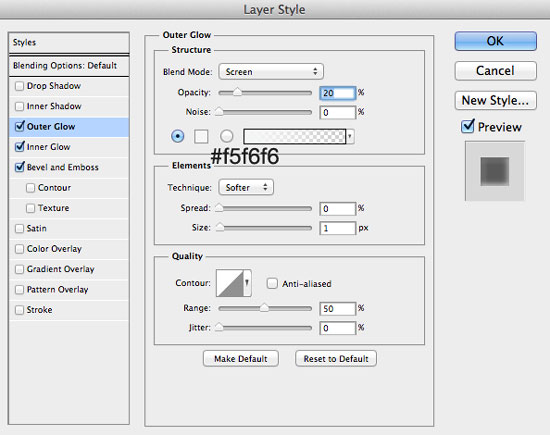The height and width of the screenshot is (435, 550).
Task: Uncheck the Preview checkbox
Action: (468, 126)
